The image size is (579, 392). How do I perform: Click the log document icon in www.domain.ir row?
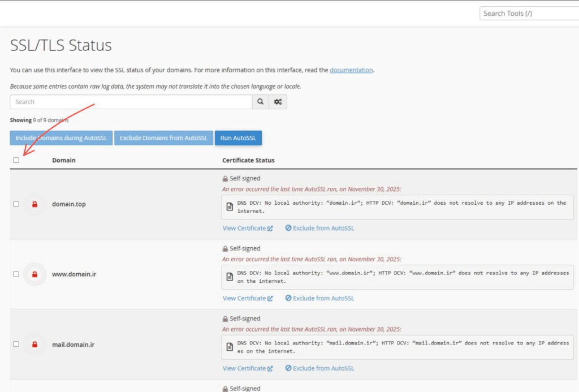[230, 277]
